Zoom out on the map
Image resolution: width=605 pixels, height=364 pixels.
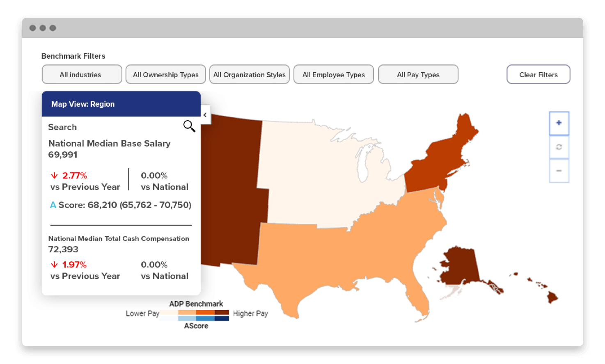tap(559, 171)
